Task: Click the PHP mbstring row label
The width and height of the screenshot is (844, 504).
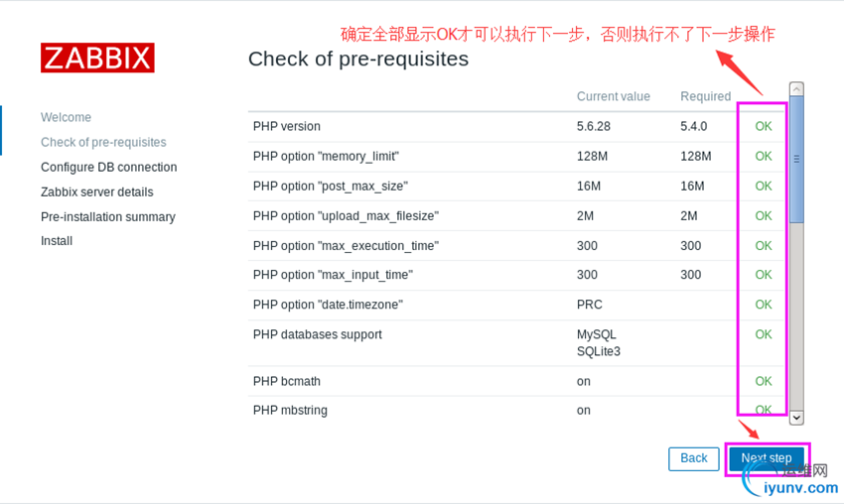Action: pyautogui.click(x=290, y=410)
